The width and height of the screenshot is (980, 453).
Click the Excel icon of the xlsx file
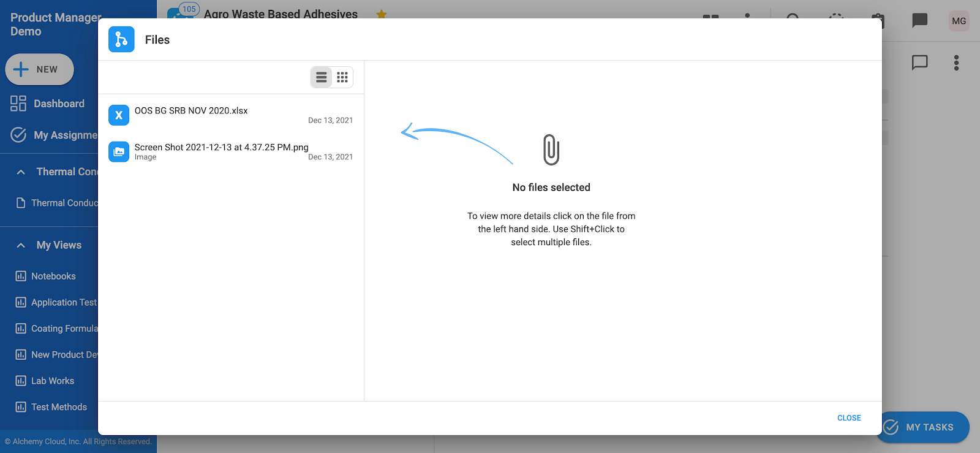[x=119, y=115]
